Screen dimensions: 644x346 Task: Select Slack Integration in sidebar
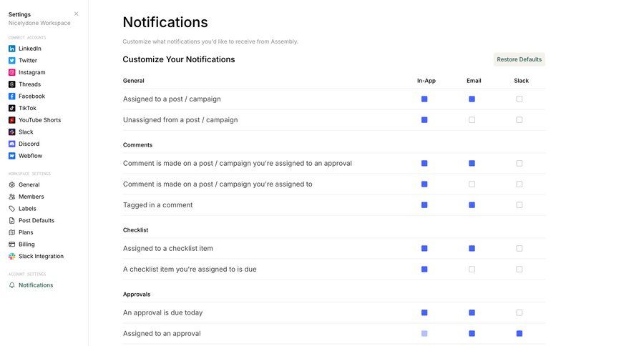[41, 256]
